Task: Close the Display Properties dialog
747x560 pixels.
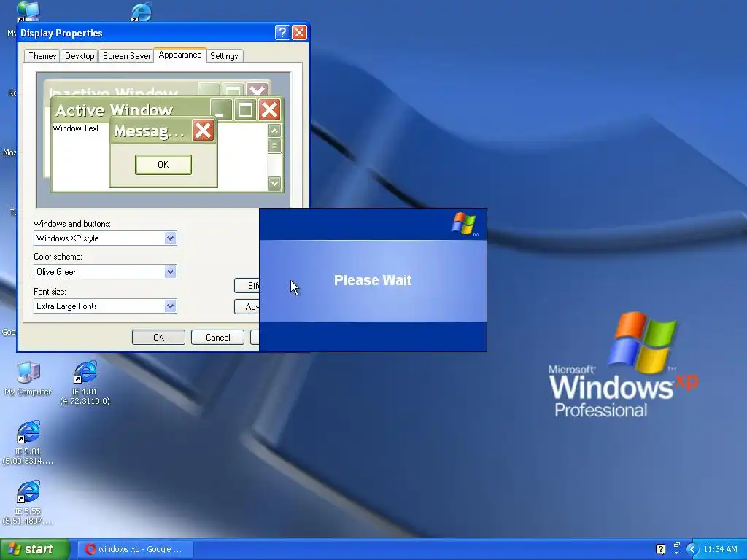Action: (x=299, y=32)
